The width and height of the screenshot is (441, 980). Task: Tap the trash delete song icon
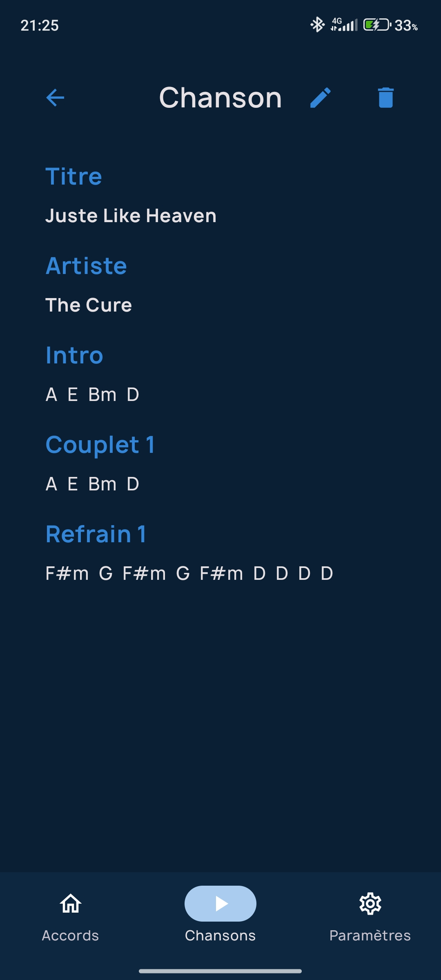pyautogui.click(x=385, y=98)
